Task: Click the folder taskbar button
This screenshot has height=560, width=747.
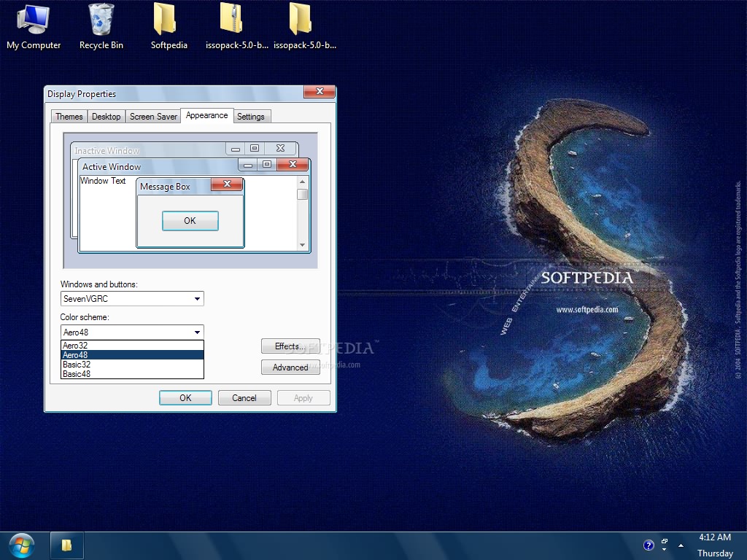Action: click(67, 545)
